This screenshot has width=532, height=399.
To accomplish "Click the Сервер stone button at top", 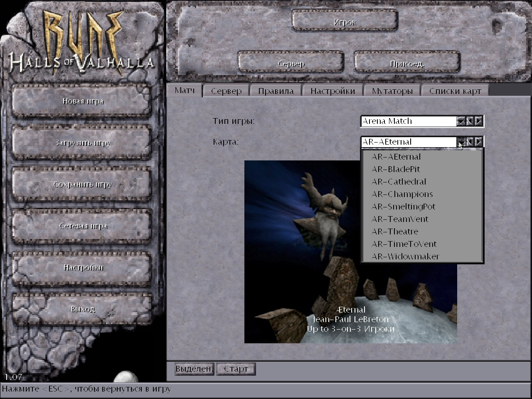I will (x=291, y=63).
